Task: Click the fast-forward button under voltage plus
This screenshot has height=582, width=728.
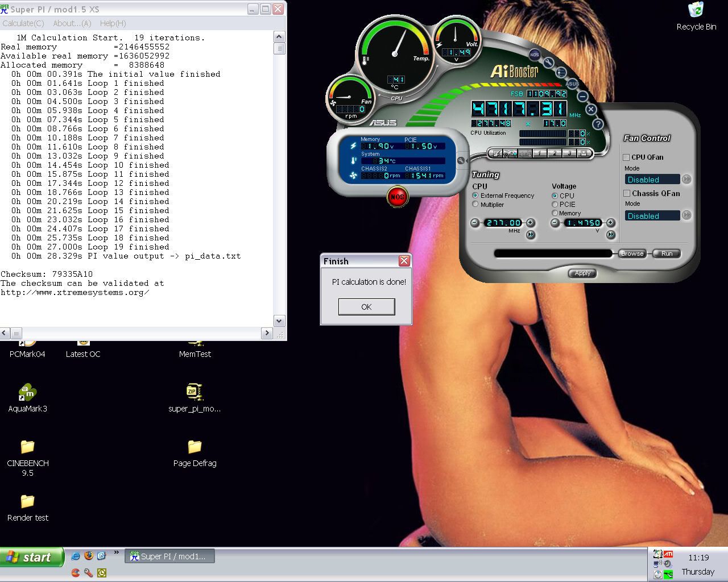Action: pos(611,235)
